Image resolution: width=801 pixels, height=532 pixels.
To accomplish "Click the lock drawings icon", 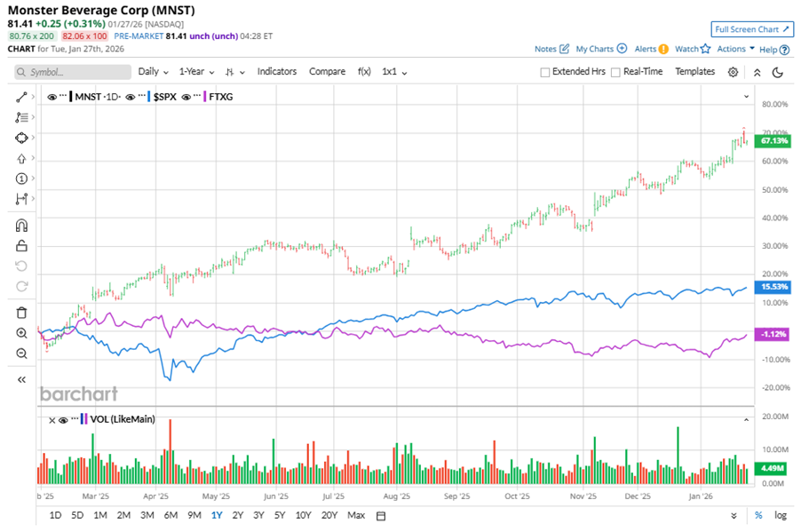I will [21, 246].
